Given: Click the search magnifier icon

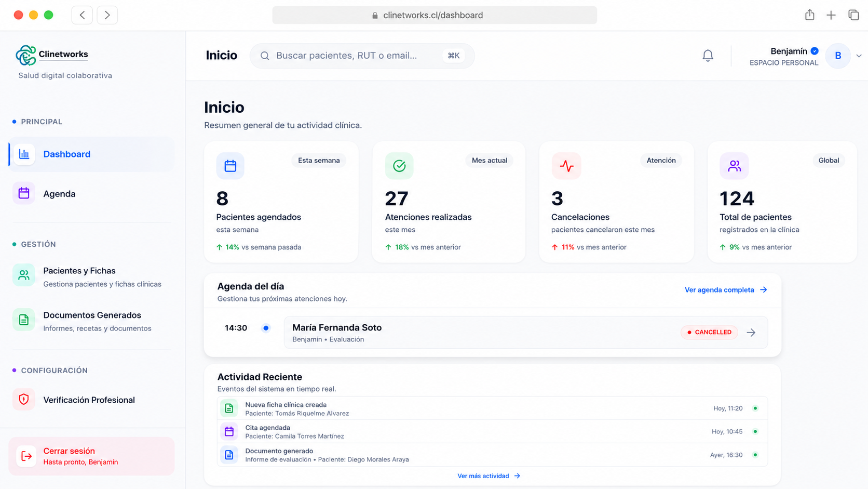Looking at the screenshot, I should tap(265, 56).
